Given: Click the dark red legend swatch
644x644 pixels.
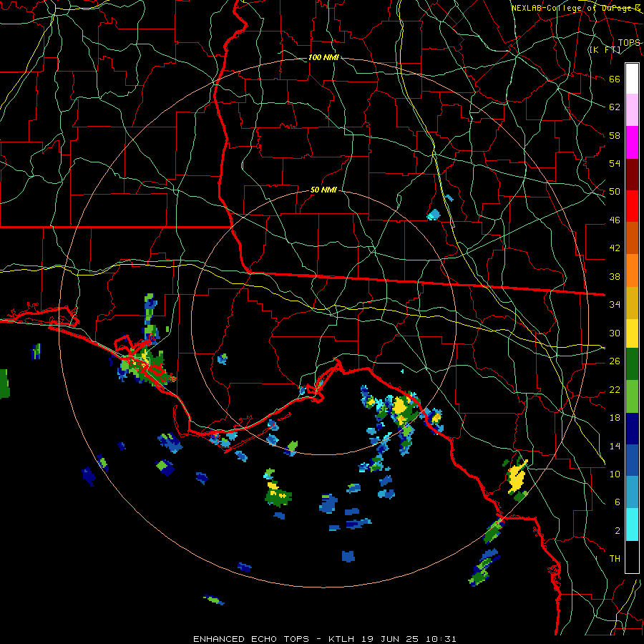Looking at the screenshot, I should point(632,174).
